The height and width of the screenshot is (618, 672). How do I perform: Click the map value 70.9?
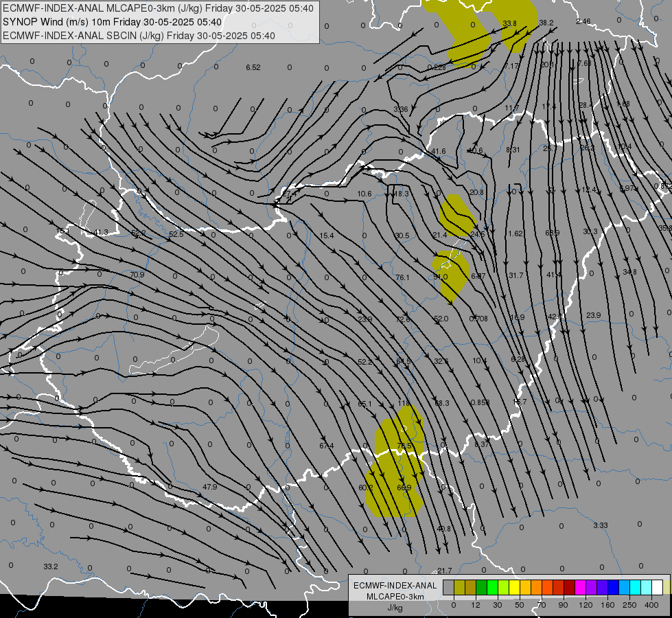(137, 275)
